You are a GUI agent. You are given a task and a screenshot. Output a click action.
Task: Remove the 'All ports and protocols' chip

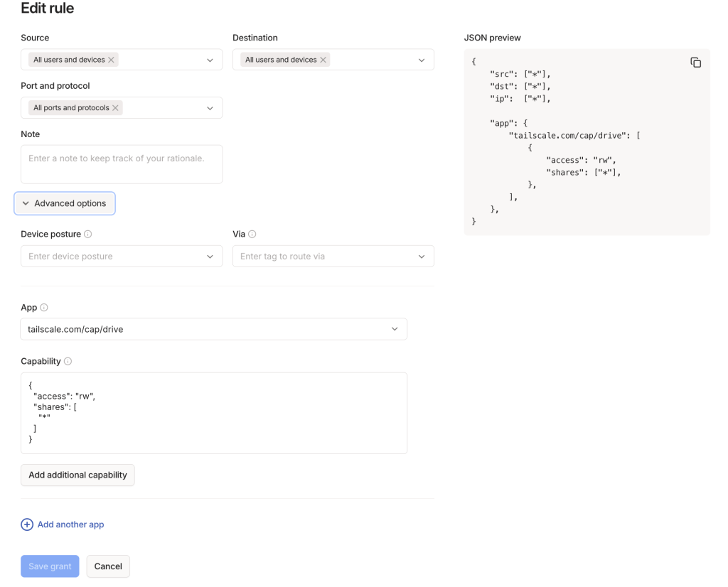pos(116,108)
